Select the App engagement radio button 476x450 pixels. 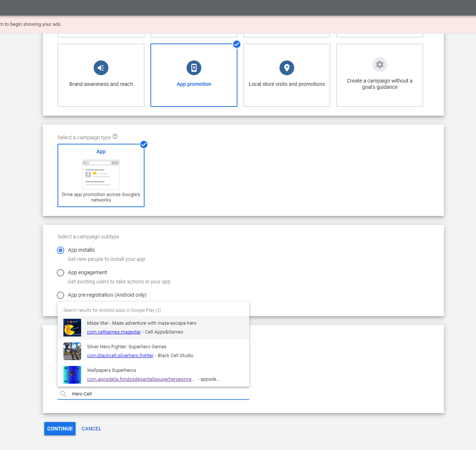(x=60, y=273)
